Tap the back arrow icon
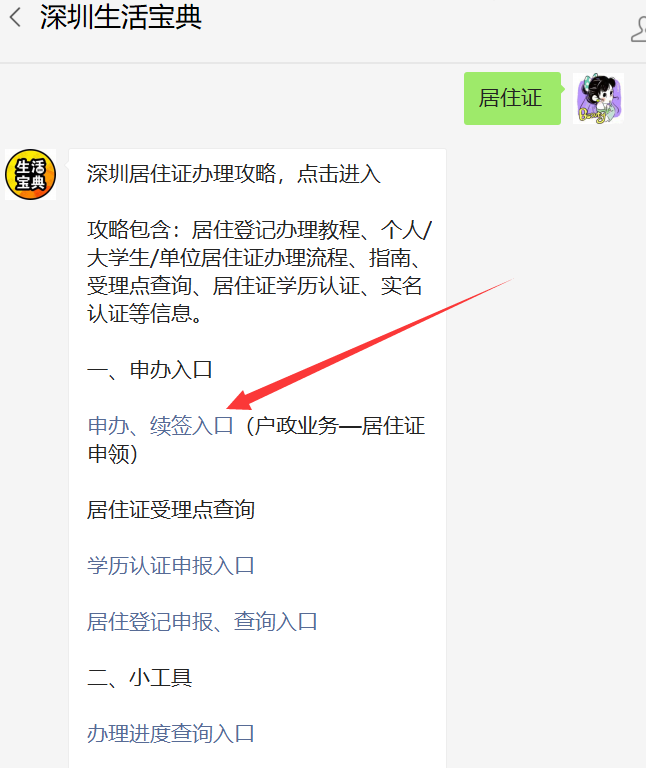 click(15, 18)
